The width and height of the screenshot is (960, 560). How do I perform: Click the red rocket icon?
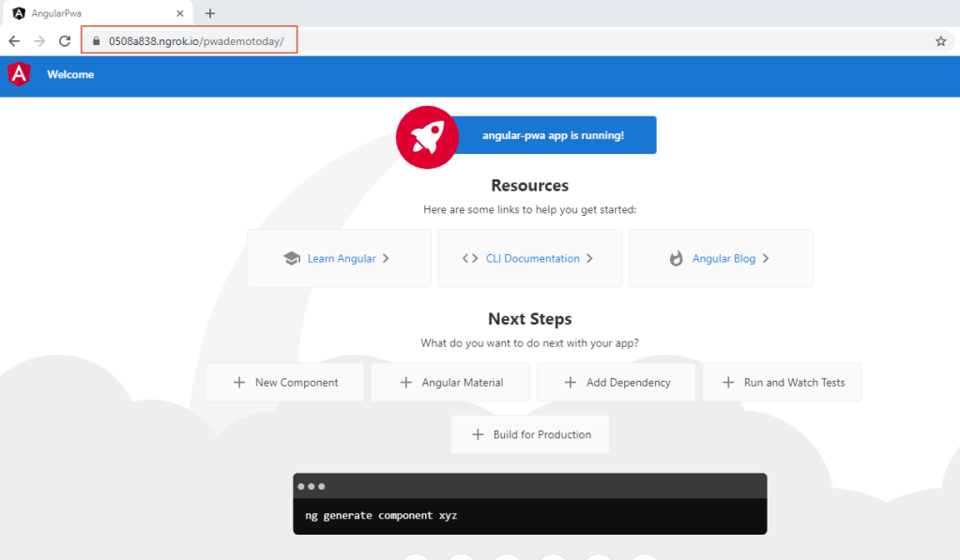point(426,136)
